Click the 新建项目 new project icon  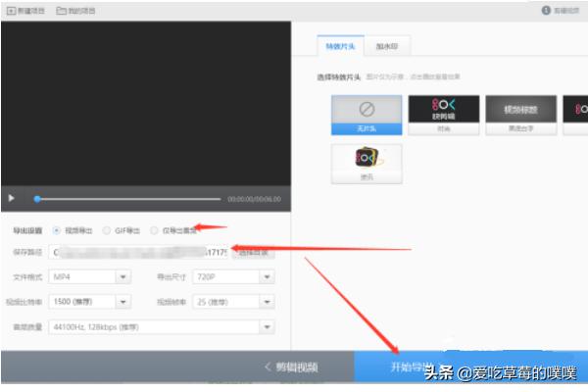click(12, 10)
